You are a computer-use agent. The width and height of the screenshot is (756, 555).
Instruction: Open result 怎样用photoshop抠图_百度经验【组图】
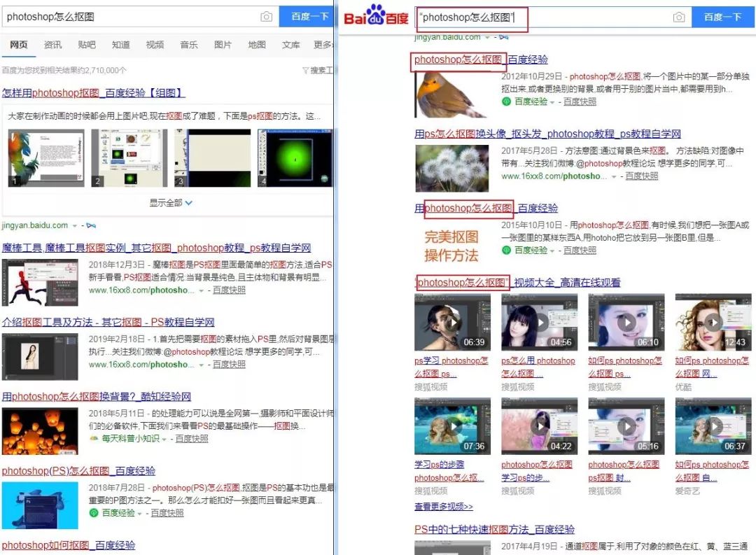click(x=94, y=92)
